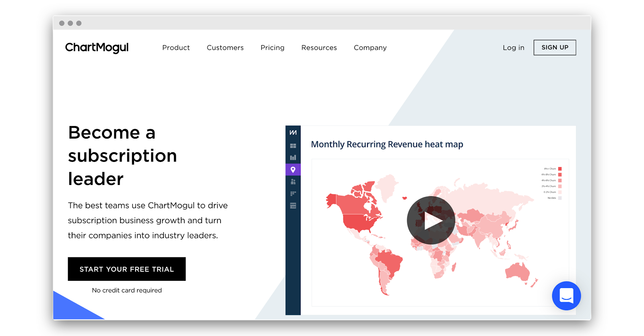The width and height of the screenshot is (644, 336).
Task: Select the cohort steps sidebar icon
Action: (x=293, y=194)
